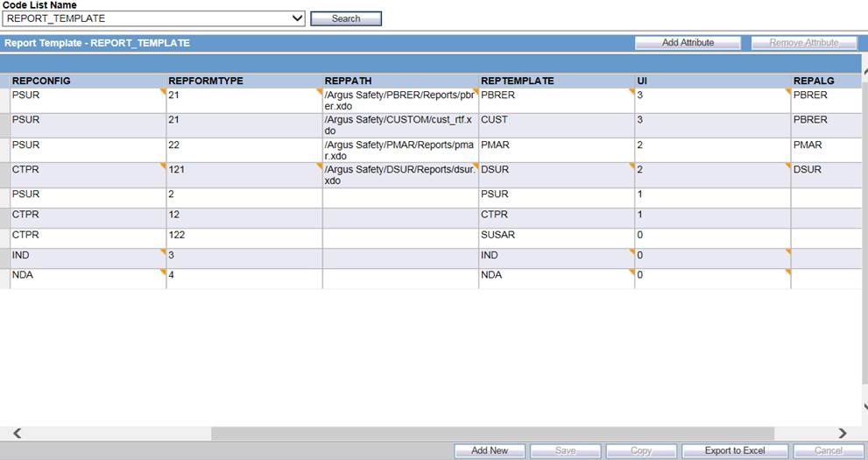The image size is (868, 460).
Task: Click the REPTEMPLATE column header
Action: (557, 81)
